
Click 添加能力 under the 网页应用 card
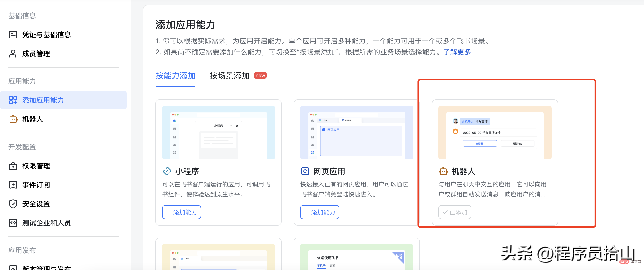click(x=319, y=212)
